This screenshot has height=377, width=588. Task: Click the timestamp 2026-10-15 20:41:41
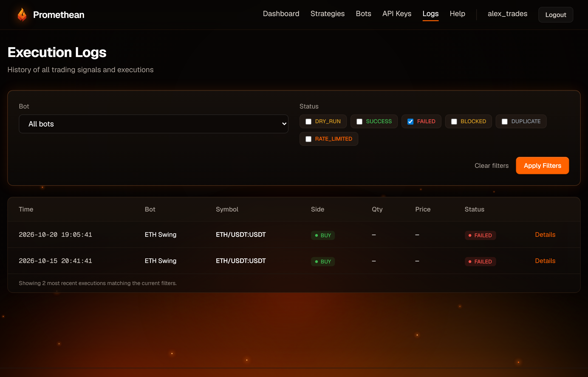[56, 261]
